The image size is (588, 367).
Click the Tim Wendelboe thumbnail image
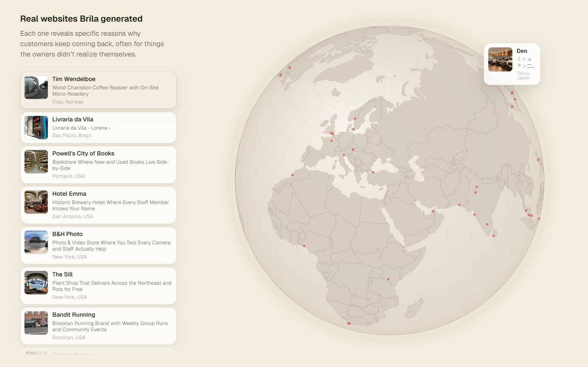36,87
